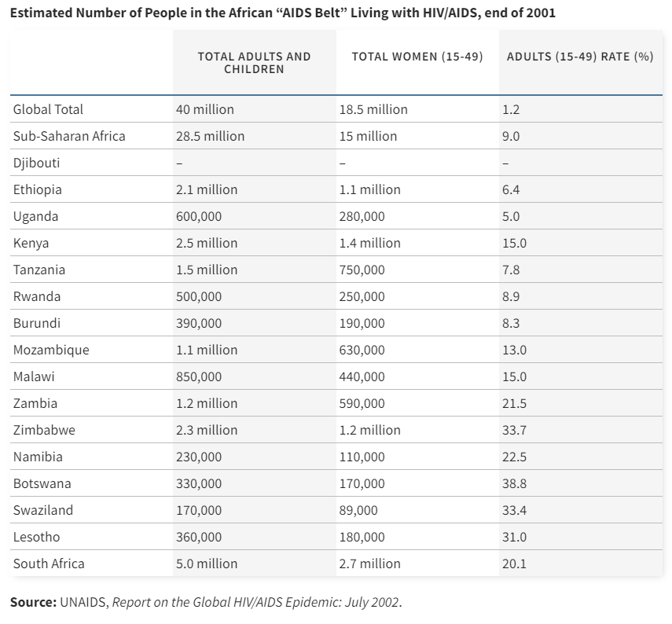Click the "Total Adults and Children" column header
The image size is (672, 624).
[x=254, y=63]
